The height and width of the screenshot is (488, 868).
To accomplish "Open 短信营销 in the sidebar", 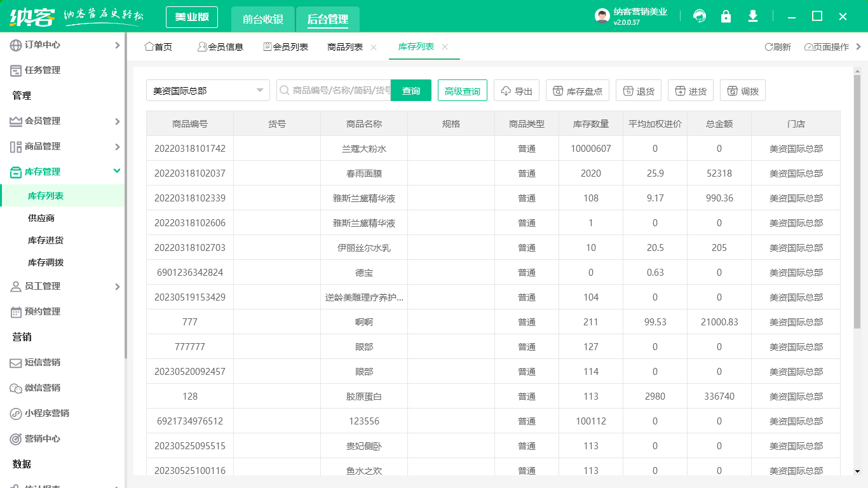I will 43,363.
